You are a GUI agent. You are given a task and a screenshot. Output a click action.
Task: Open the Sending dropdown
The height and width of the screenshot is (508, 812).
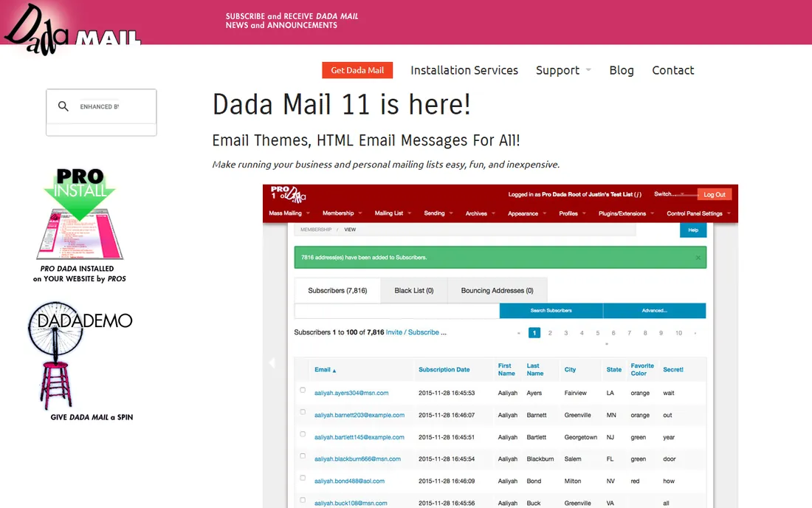[x=438, y=213]
